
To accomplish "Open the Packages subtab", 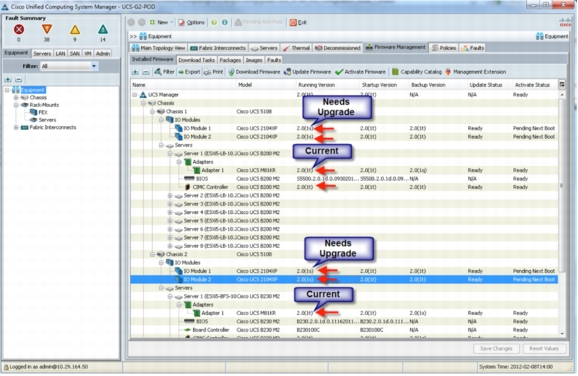I will [230, 60].
